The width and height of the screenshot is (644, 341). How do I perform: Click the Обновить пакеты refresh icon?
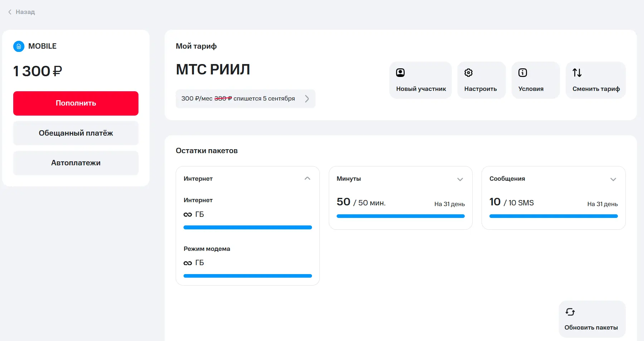coord(570,312)
